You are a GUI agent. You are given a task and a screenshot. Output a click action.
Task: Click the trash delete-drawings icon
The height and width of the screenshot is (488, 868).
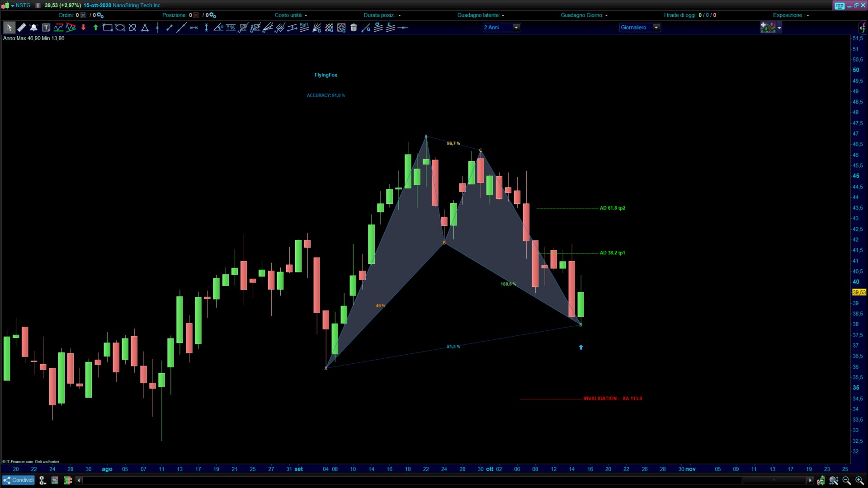point(354,28)
